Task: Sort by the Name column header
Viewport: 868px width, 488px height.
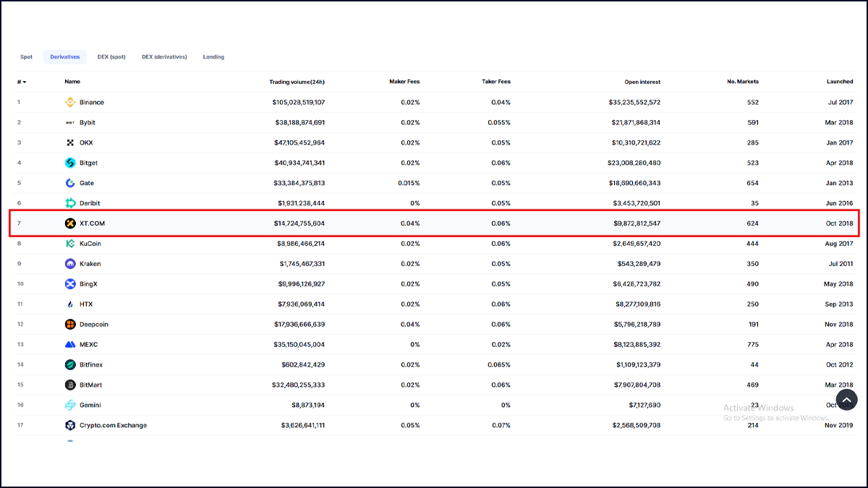Action: click(x=72, y=82)
